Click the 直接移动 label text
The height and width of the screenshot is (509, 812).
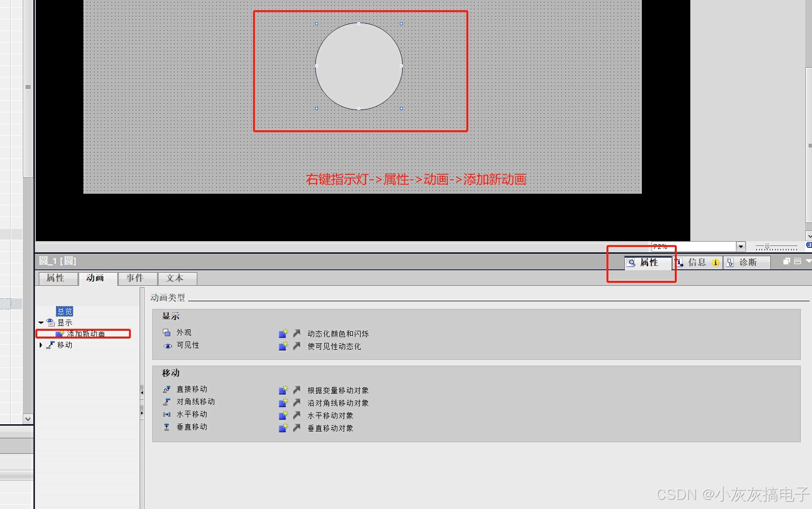click(x=191, y=389)
